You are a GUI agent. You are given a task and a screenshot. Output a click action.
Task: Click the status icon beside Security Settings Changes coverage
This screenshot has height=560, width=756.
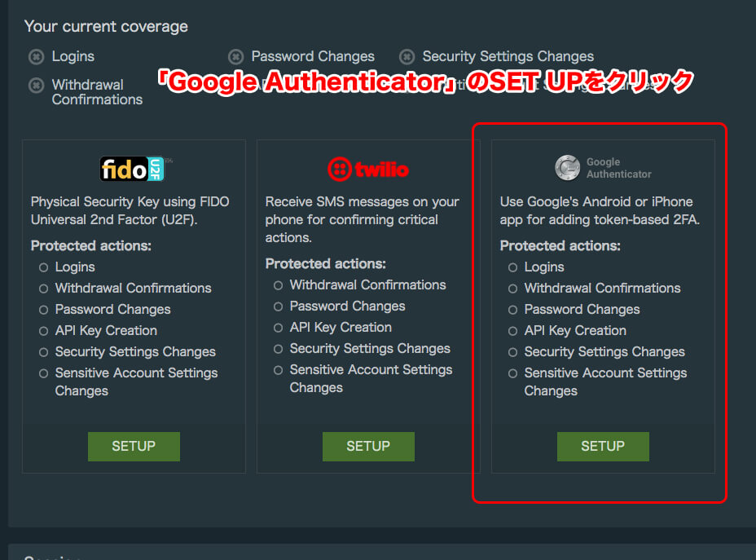point(407,57)
